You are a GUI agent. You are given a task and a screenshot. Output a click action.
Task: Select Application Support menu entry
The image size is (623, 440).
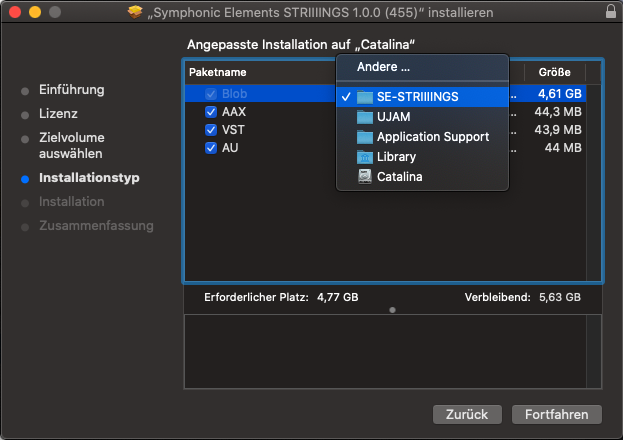(422, 137)
